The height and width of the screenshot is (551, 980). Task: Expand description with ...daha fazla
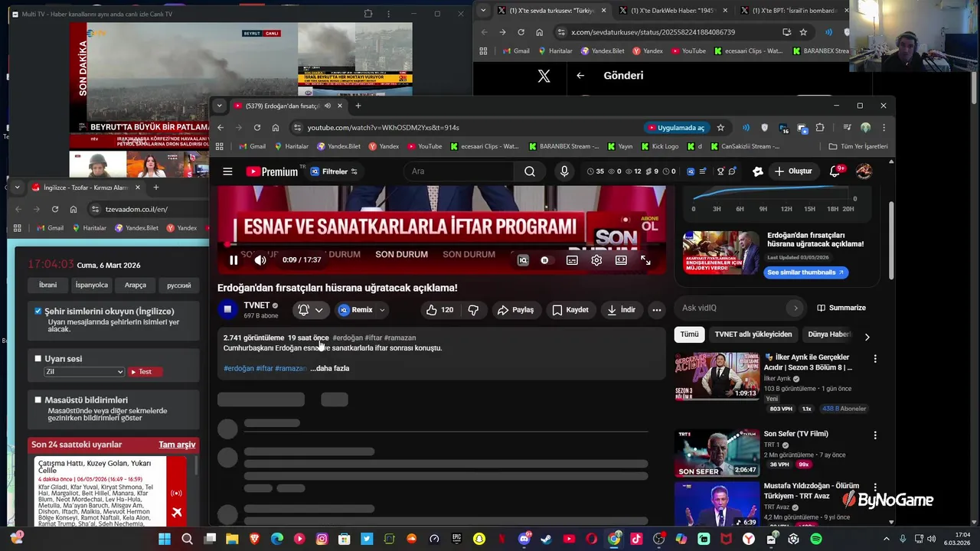point(329,368)
